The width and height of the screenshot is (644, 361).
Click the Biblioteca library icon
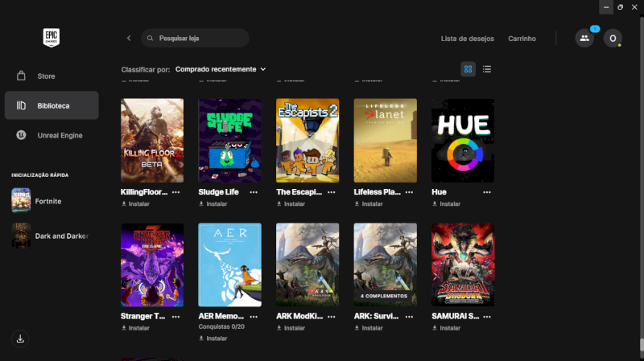tap(21, 105)
